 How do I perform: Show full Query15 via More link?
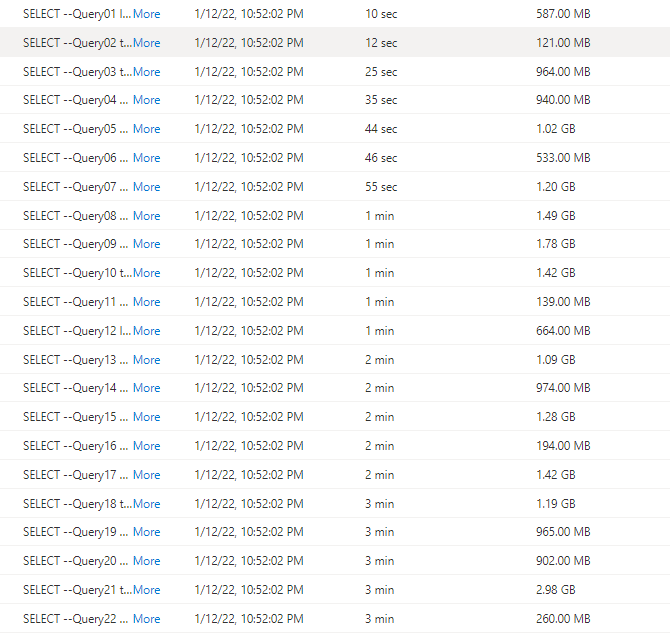coord(146,417)
